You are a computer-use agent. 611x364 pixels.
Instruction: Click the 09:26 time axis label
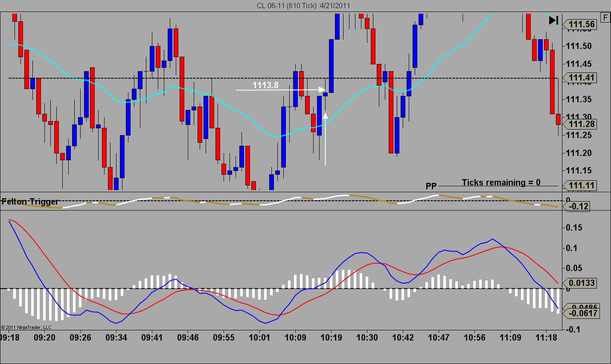point(80,338)
